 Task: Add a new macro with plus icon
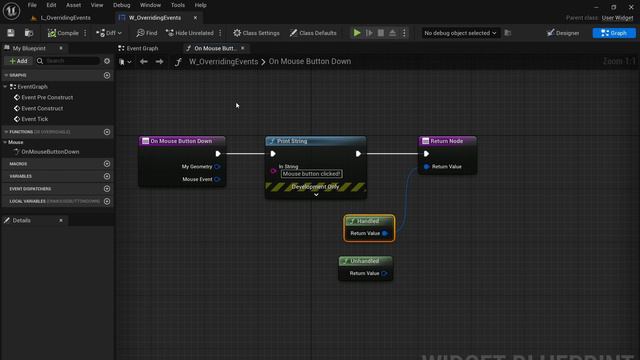tap(107, 164)
